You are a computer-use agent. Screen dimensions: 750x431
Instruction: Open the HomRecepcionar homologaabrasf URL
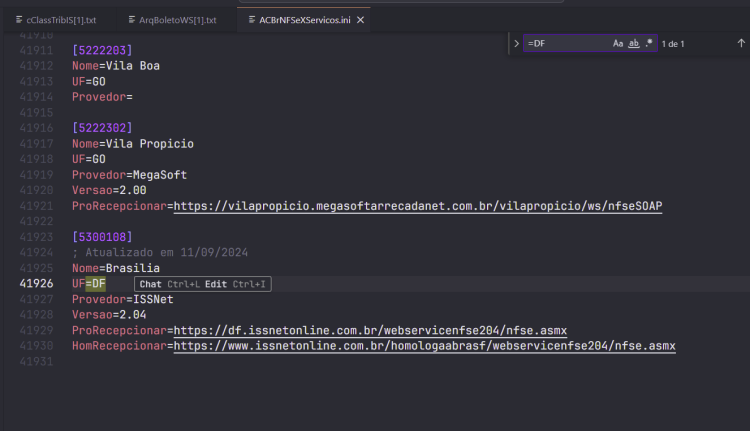click(425, 346)
